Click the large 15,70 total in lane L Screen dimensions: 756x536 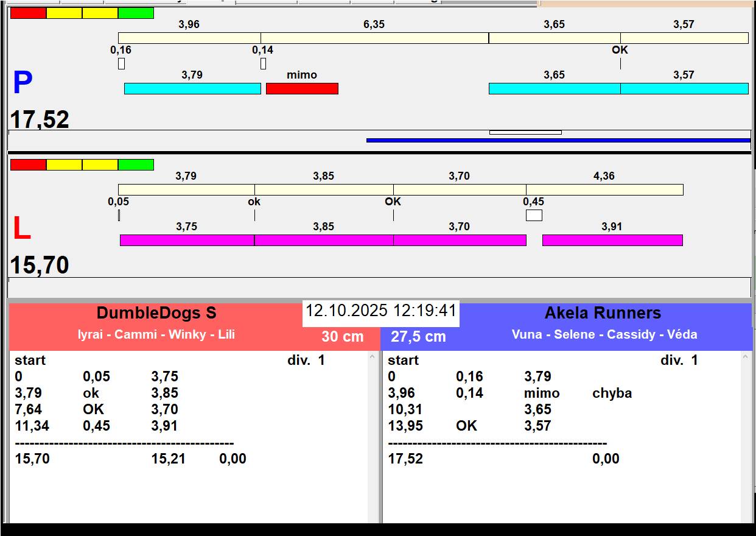[40, 266]
